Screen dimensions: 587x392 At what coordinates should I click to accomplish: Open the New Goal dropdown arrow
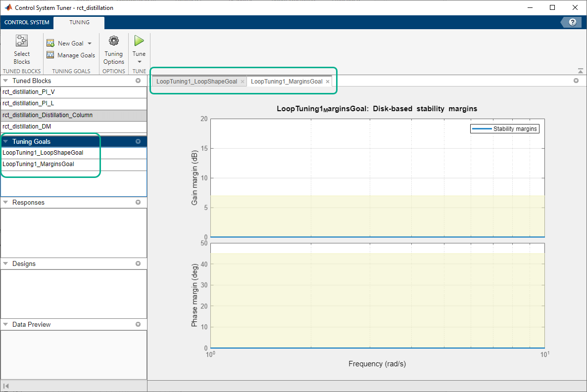click(x=90, y=44)
